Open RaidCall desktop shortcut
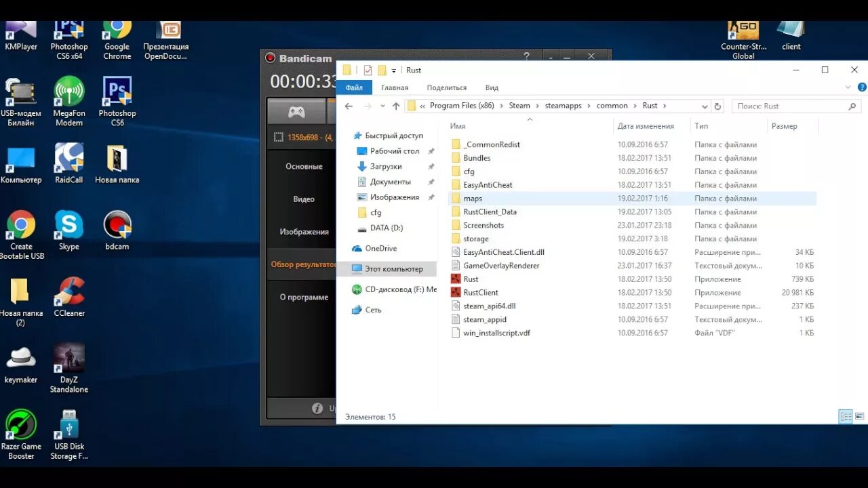This screenshot has width=868, height=488. click(x=68, y=164)
